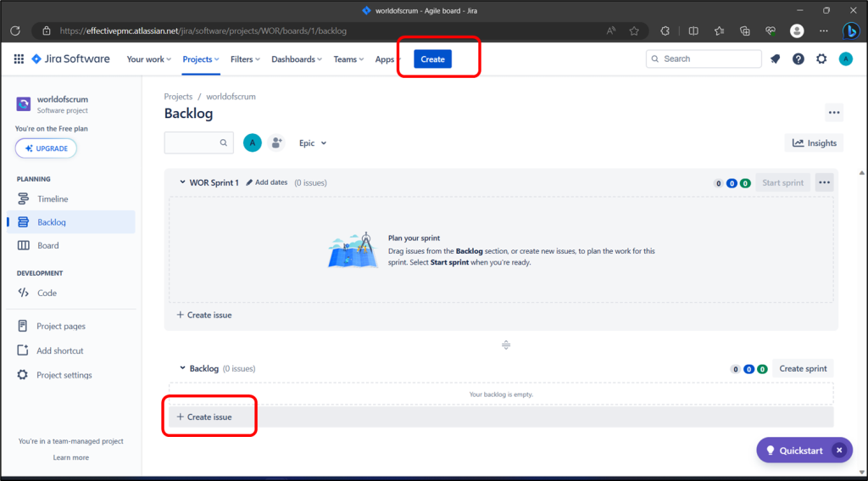Open the profile avatar in top navigation
The image size is (868, 481).
tap(846, 59)
